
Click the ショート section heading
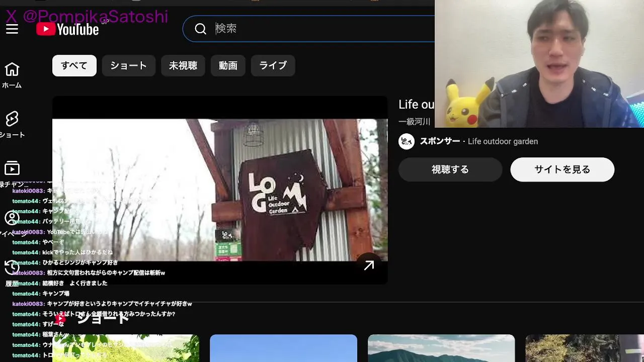click(x=103, y=318)
